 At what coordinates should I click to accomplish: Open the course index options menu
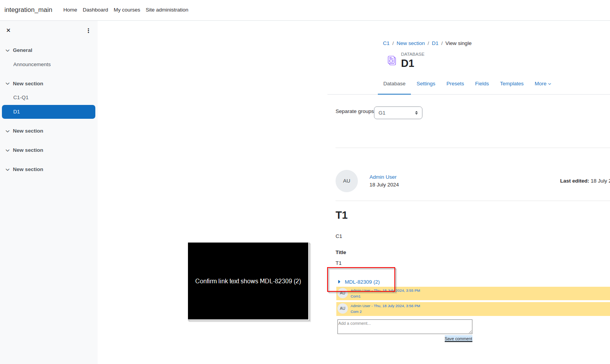[88, 31]
